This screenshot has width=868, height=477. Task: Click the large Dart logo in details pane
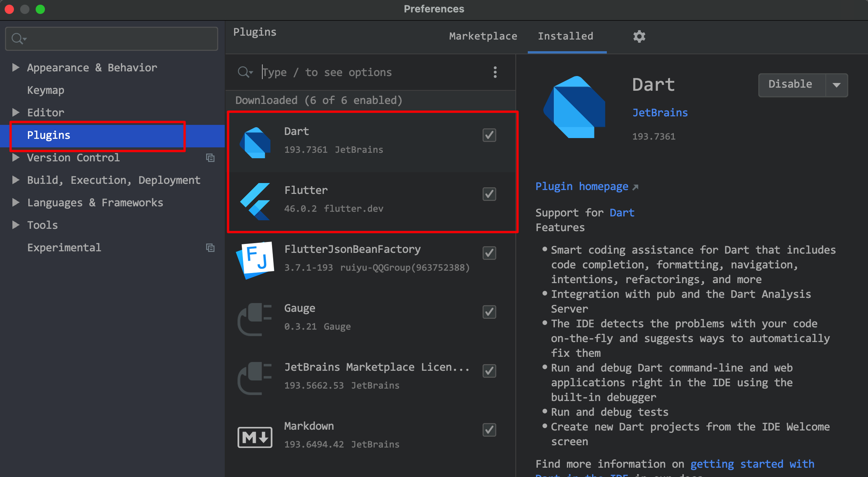(574, 107)
